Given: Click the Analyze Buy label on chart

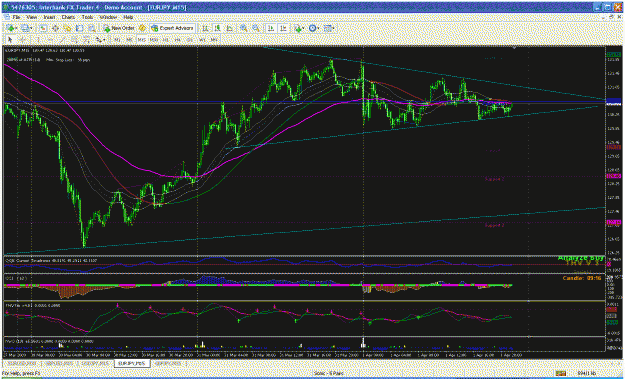Looking at the screenshot, I should [x=581, y=258].
